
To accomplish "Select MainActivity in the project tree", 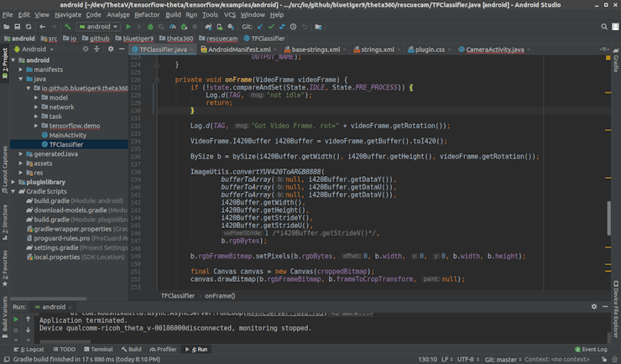I will tap(67, 135).
